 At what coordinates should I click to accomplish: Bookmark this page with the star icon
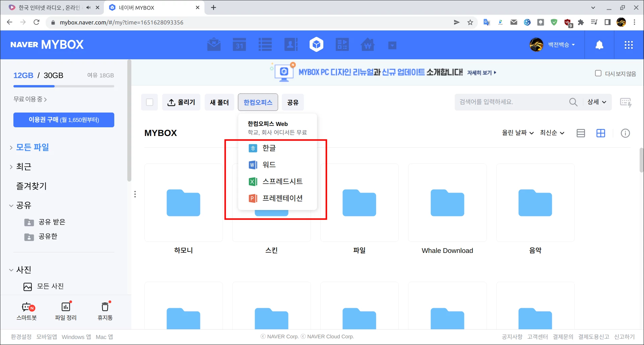[470, 22]
